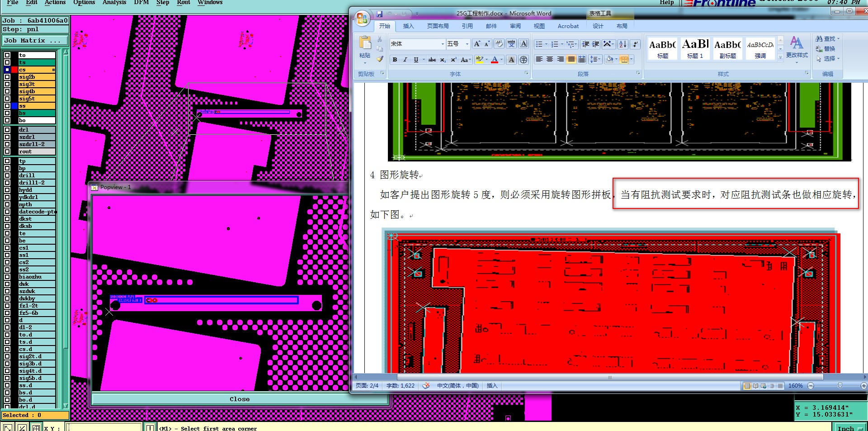Click the Grow Font icon
868x431 pixels.
[x=477, y=44]
